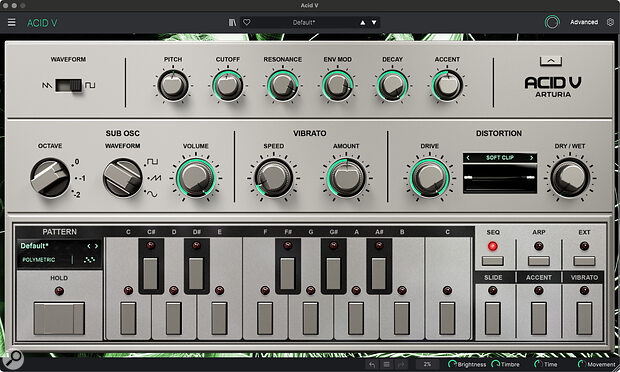The height and width of the screenshot is (372, 620).
Task: Load the next preset with down arrow
Action: click(x=374, y=23)
